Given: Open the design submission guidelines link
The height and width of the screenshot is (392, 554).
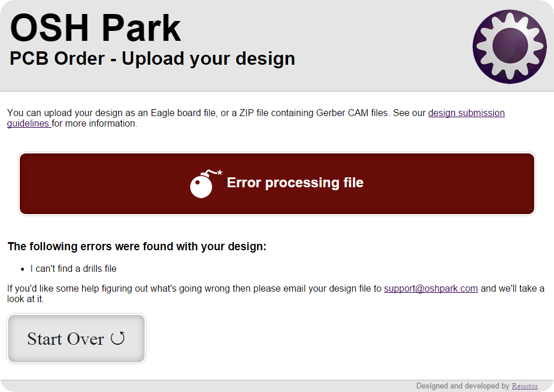Looking at the screenshot, I should click(x=466, y=113).
